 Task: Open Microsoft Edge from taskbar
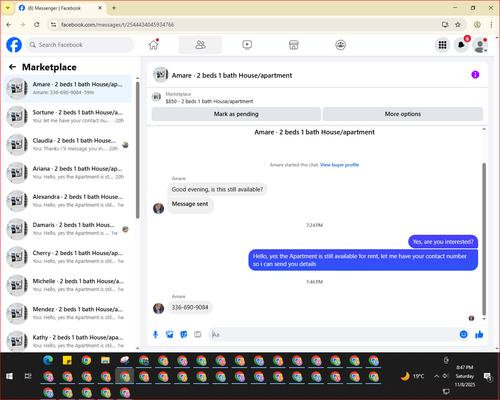48,360
